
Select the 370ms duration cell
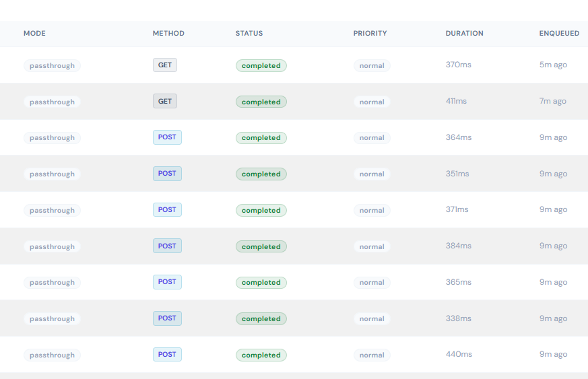click(458, 65)
